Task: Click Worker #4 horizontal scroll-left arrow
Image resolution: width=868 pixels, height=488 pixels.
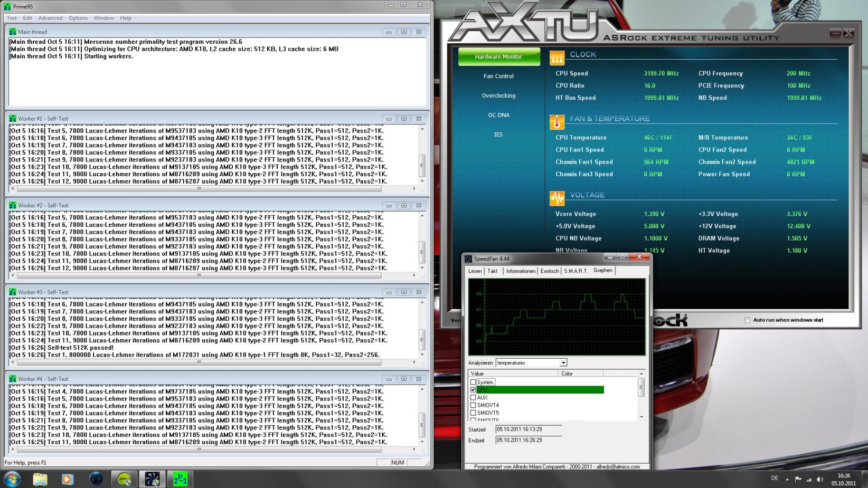Action: click(x=12, y=449)
